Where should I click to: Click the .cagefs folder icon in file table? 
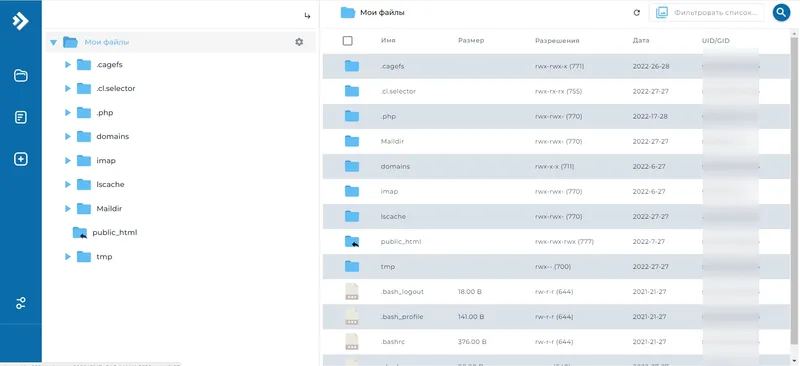(x=352, y=66)
